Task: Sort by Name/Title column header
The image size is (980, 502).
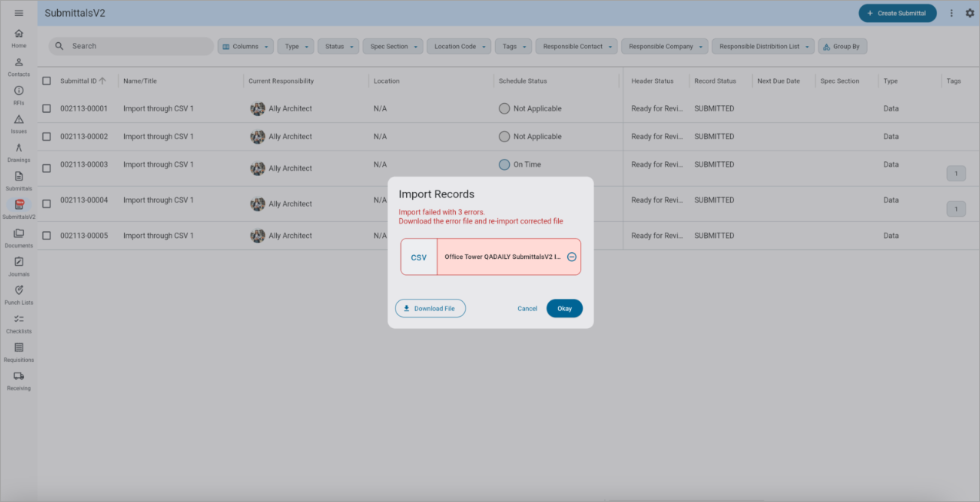Action: click(140, 81)
